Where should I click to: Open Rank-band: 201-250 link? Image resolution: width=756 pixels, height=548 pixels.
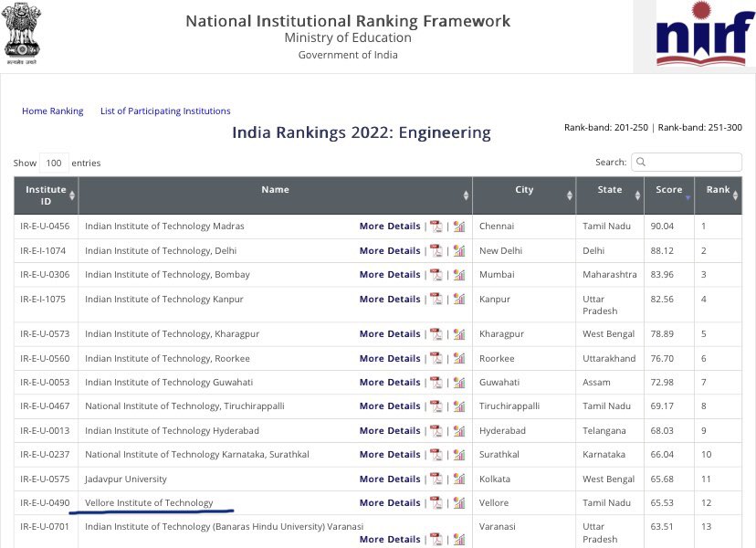click(606, 128)
